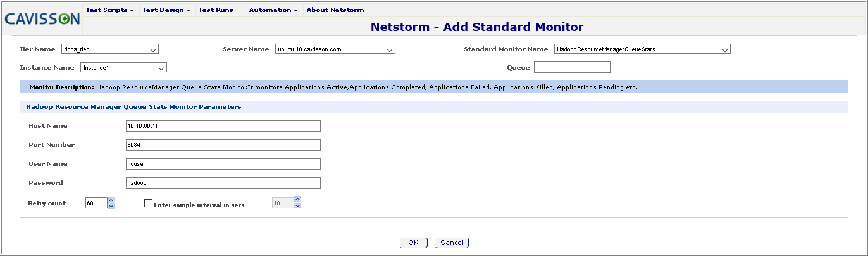The height and width of the screenshot is (256, 868).
Task: Enable the sample interval in secs checkbox
Action: [149, 204]
